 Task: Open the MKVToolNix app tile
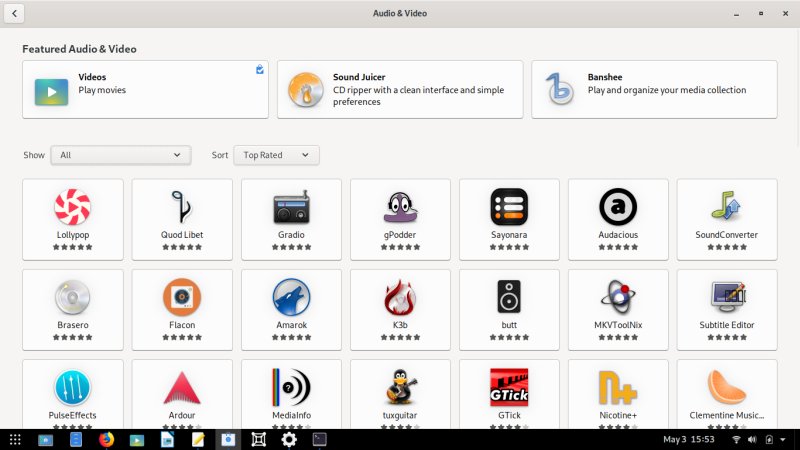pyautogui.click(x=618, y=310)
